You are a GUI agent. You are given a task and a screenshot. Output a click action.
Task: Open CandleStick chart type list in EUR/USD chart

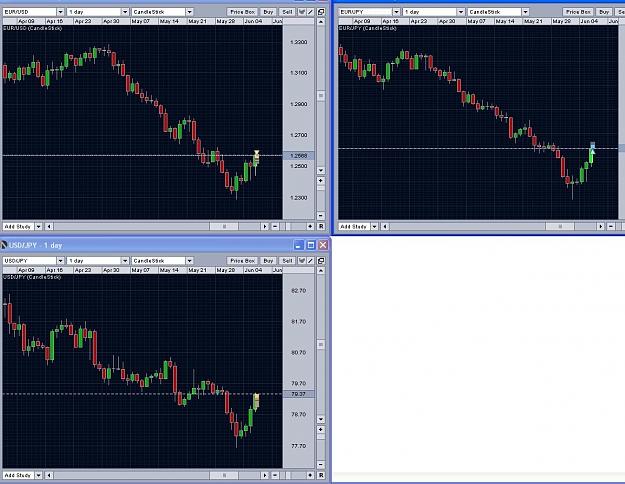(x=190, y=12)
